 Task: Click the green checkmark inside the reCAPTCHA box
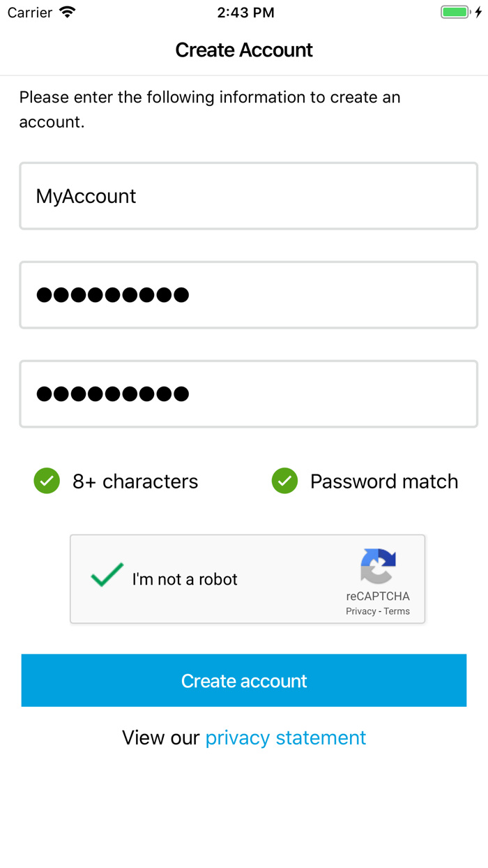coord(106,575)
